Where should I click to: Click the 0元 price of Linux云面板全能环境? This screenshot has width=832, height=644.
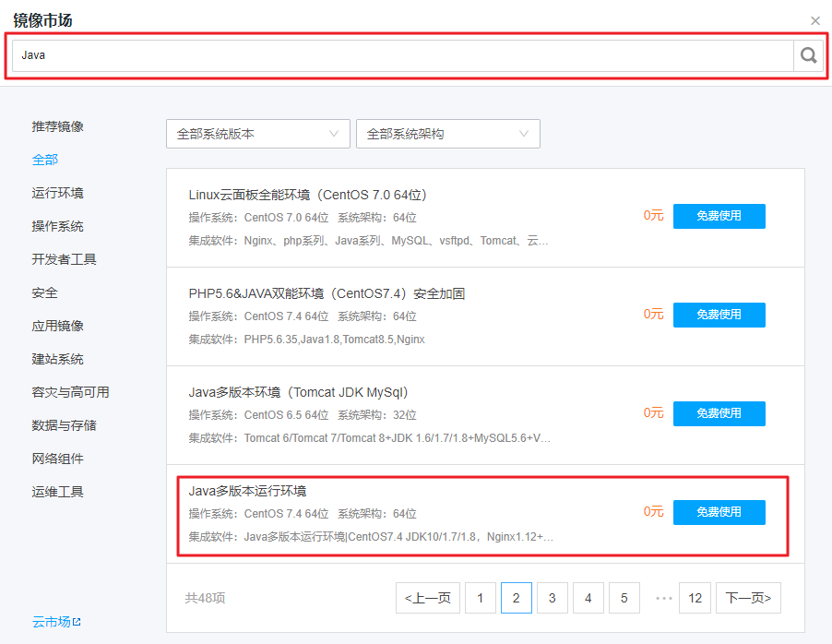click(653, 216)
